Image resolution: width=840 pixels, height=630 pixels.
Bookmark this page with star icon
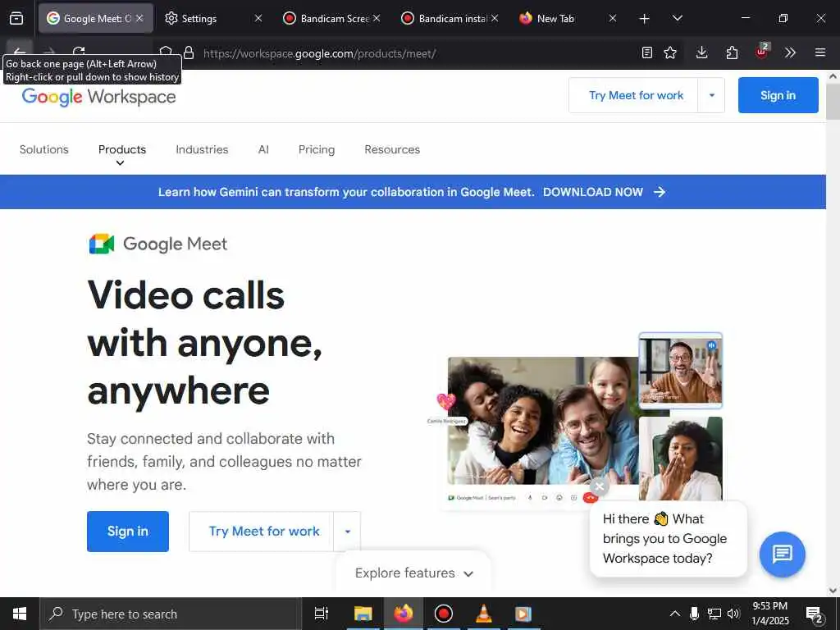670,52
